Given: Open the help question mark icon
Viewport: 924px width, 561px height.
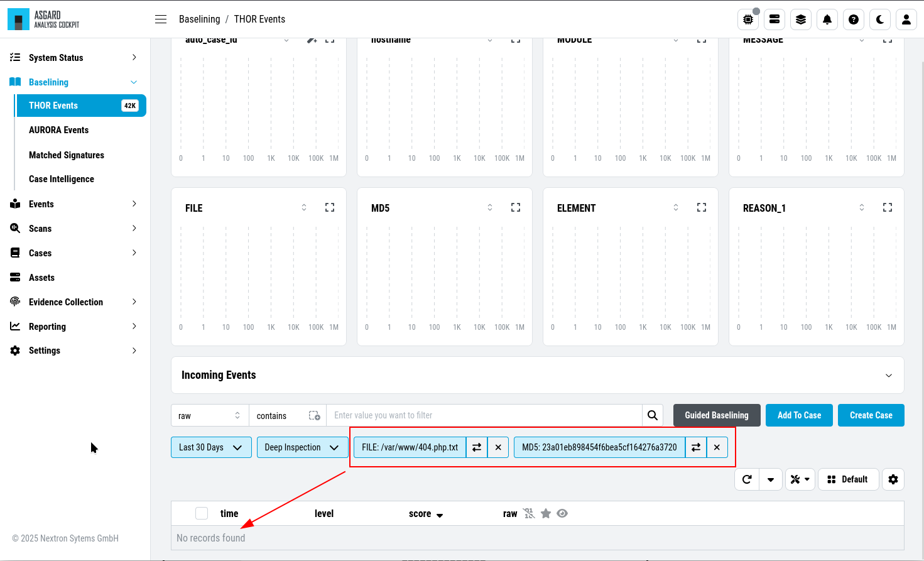Looking at the screenshot, I should (x=854, y=19).
